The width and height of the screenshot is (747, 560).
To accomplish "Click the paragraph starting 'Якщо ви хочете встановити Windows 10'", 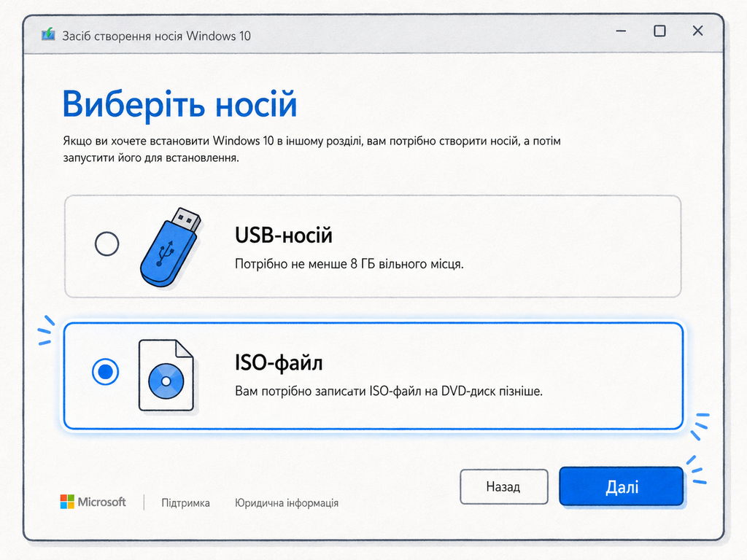I will (x=311, y=149).
